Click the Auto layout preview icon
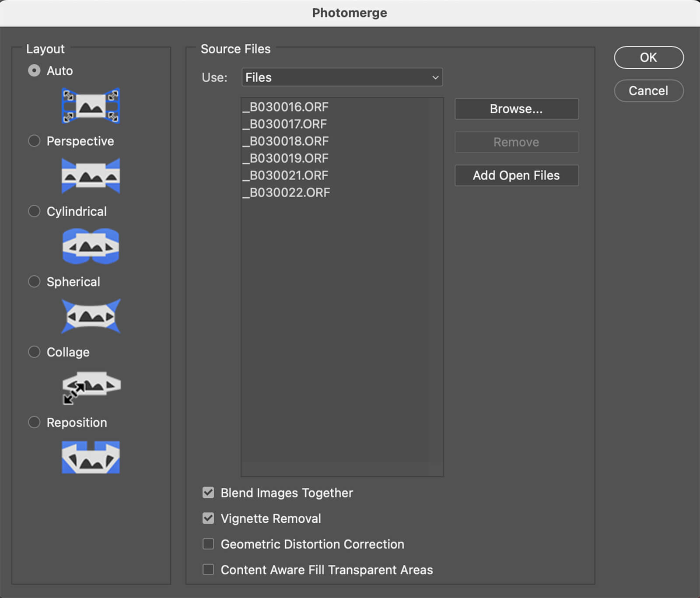The height and width of the screenshot is (598, 700). click(x=91, y=106)
